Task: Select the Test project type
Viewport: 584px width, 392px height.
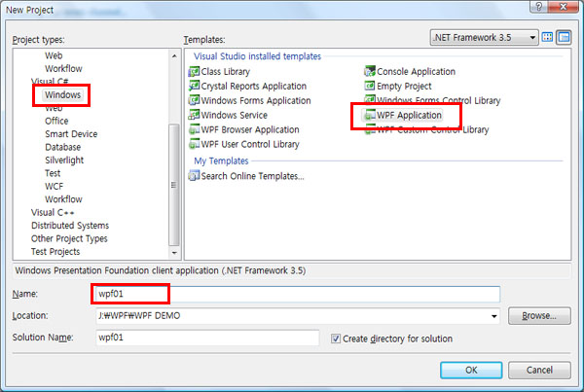Action: [x=53, y=173]
